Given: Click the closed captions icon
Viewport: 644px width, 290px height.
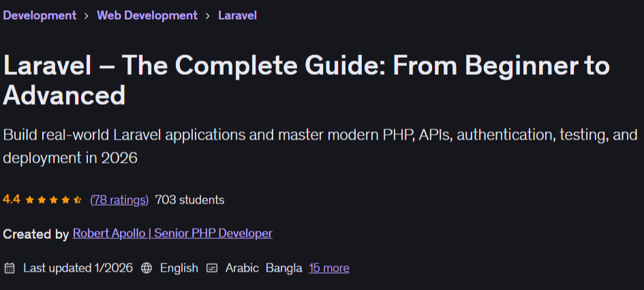Looking at the screenshot, I should [x=211, y=268].
